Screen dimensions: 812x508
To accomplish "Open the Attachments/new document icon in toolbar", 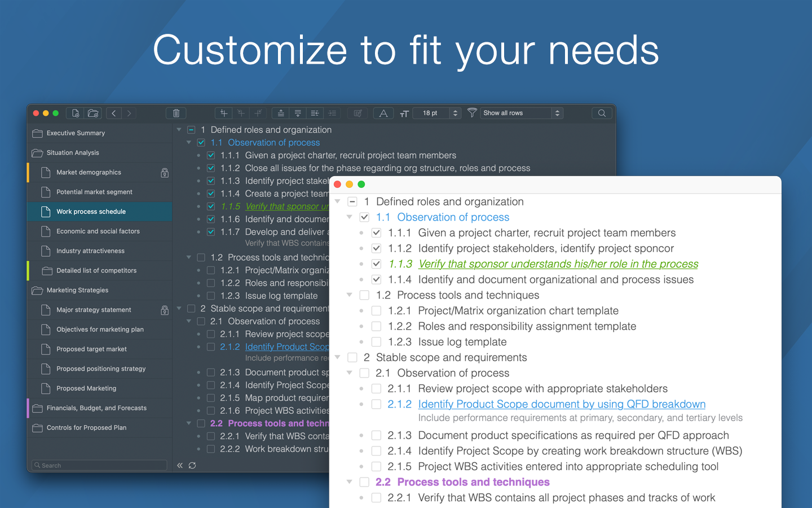I will pos(75,113).
